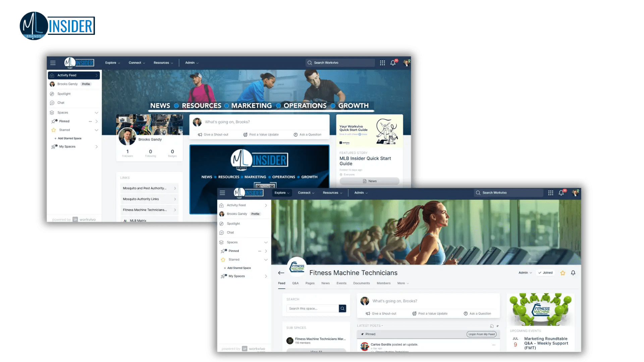Open MLB Insider Quick Start Guide story
Screen dimensions: 644x362
tap(365, 161)
